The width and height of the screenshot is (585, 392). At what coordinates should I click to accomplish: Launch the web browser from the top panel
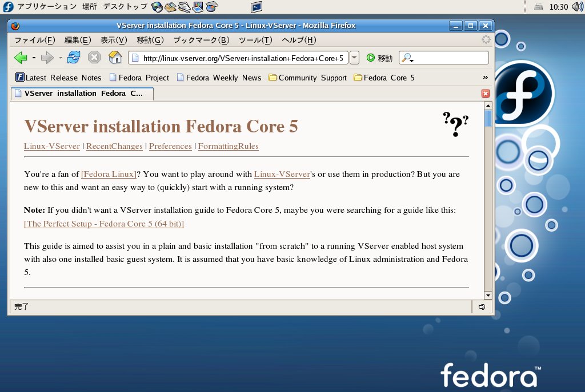point(157,7)
